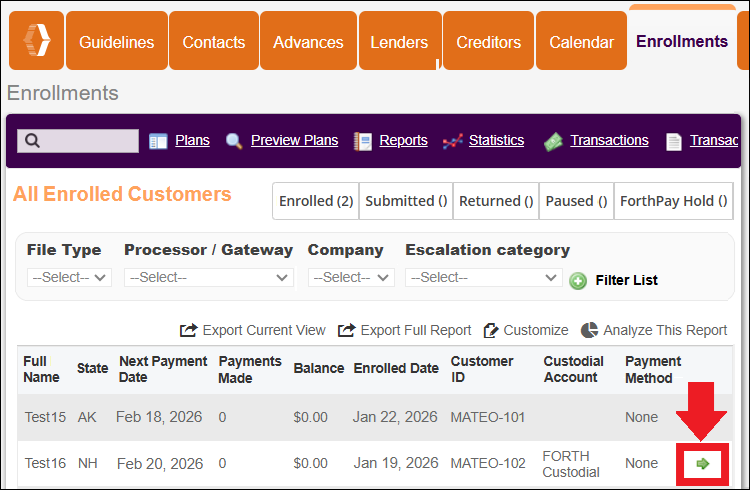Viewport: 750px width, 490px height.
Task: Click the FORTH Custodial account cell
Action: tap(571, 464)
